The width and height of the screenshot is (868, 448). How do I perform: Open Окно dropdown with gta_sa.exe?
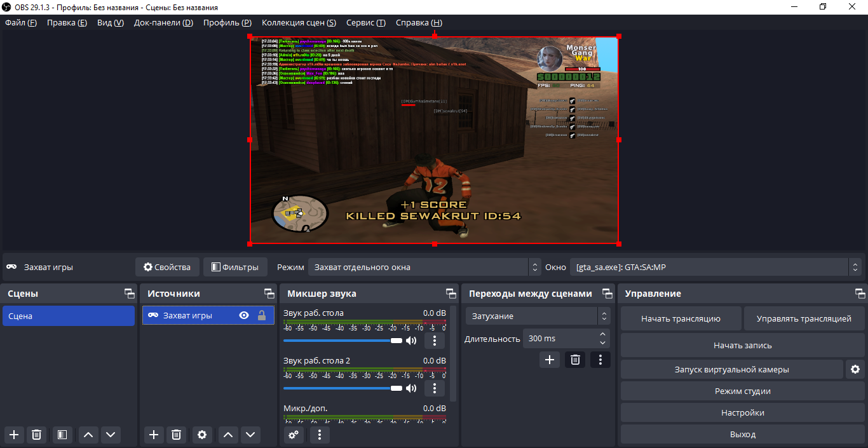715,267
